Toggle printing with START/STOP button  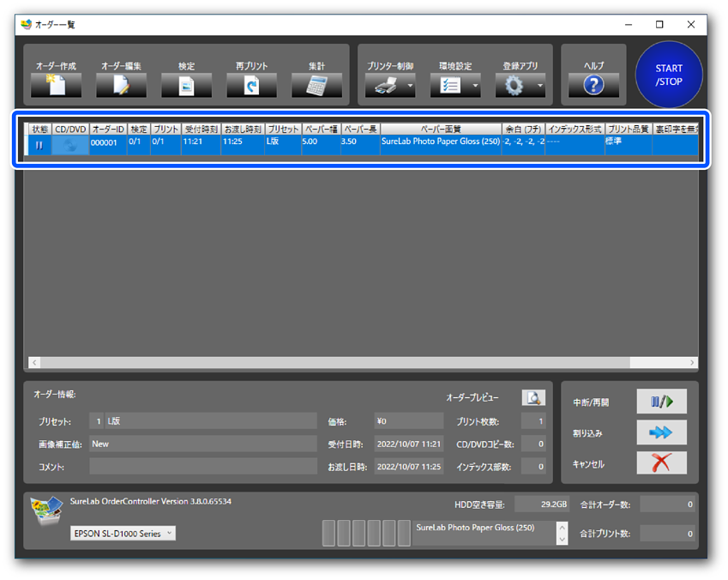[669, 76]
